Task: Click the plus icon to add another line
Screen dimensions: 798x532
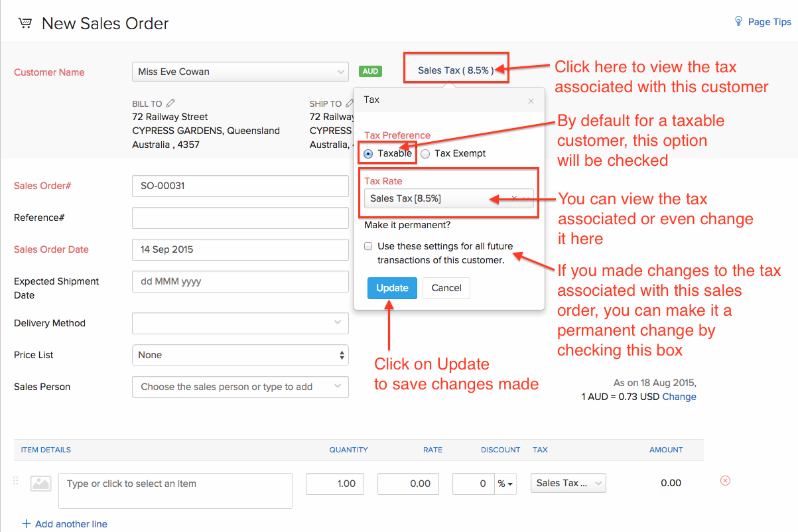Action: point(27,524)
